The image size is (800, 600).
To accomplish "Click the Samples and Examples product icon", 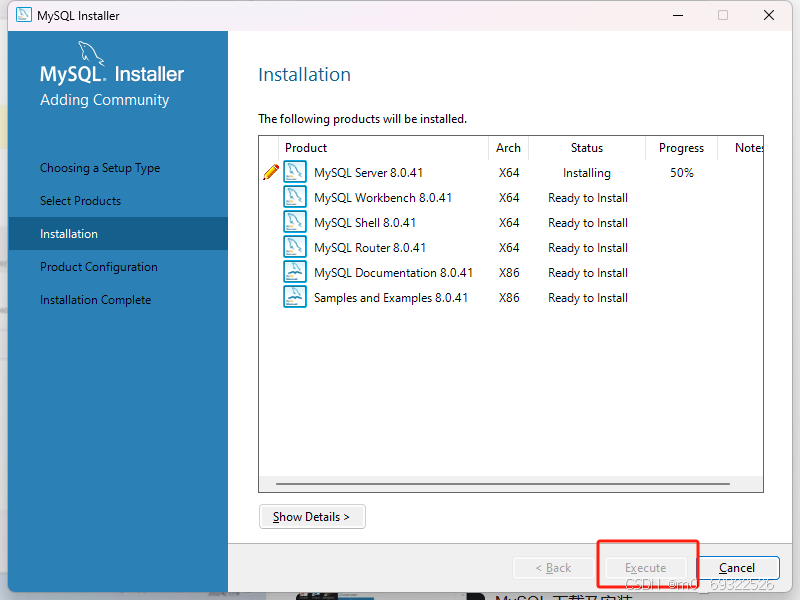I will click(295, 297).
